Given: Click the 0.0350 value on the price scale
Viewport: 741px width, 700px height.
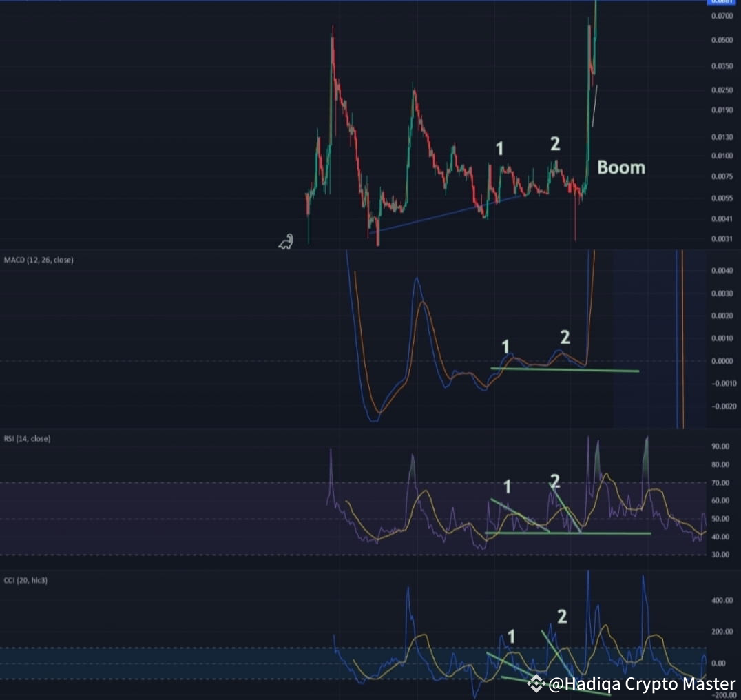Looking at the screenshot, I should [x=722, y=65].
